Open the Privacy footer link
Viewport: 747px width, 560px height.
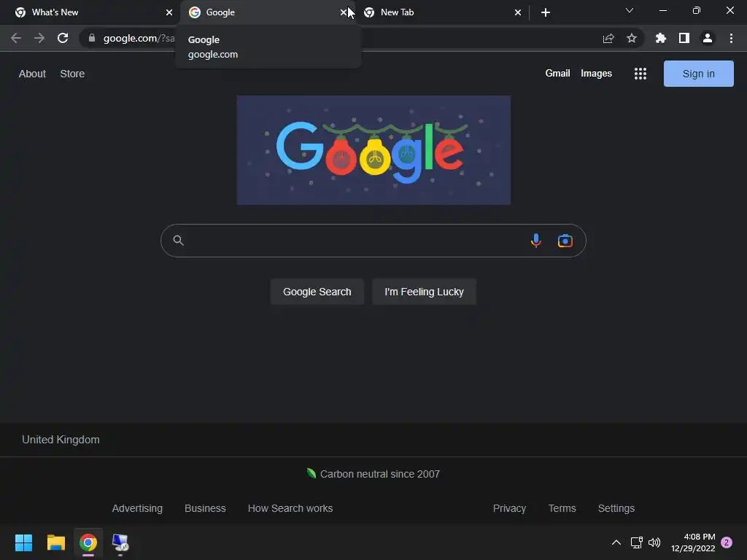coord(509,508)
